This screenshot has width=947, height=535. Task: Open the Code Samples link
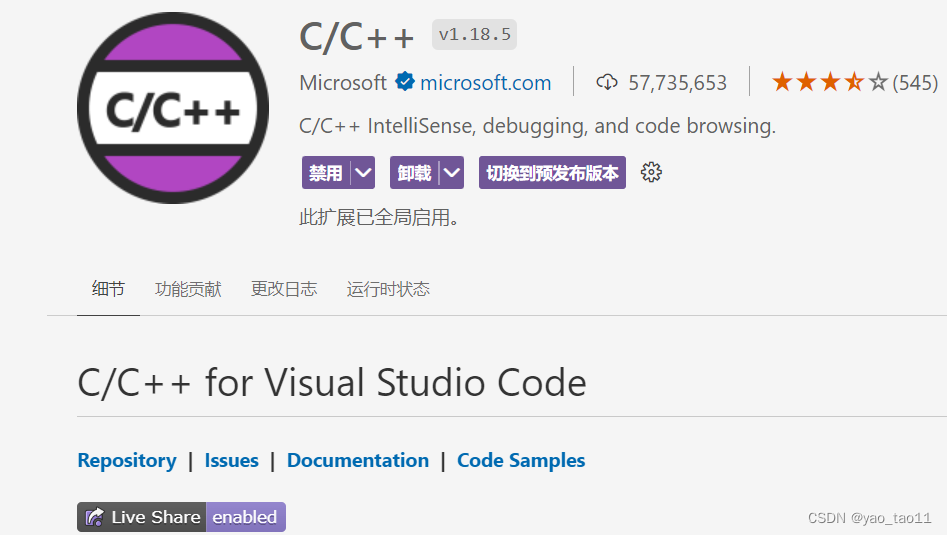[521, 461]
